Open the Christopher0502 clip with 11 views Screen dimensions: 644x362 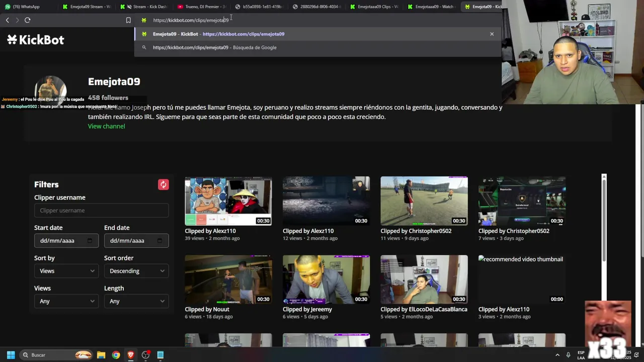click(x=424, y=201)
